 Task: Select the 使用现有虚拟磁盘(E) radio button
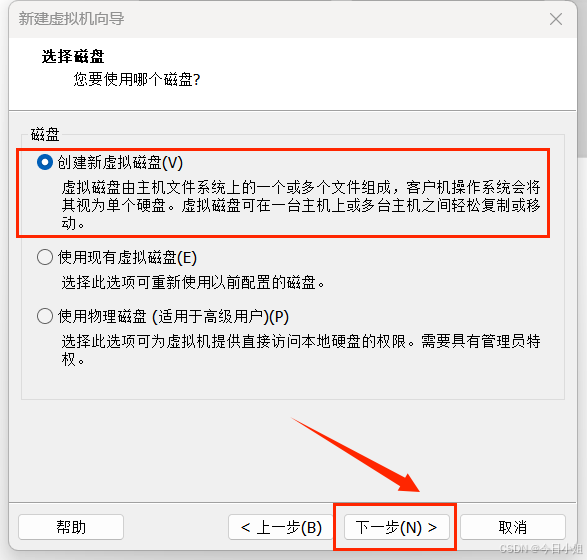(x=45, y=257)
